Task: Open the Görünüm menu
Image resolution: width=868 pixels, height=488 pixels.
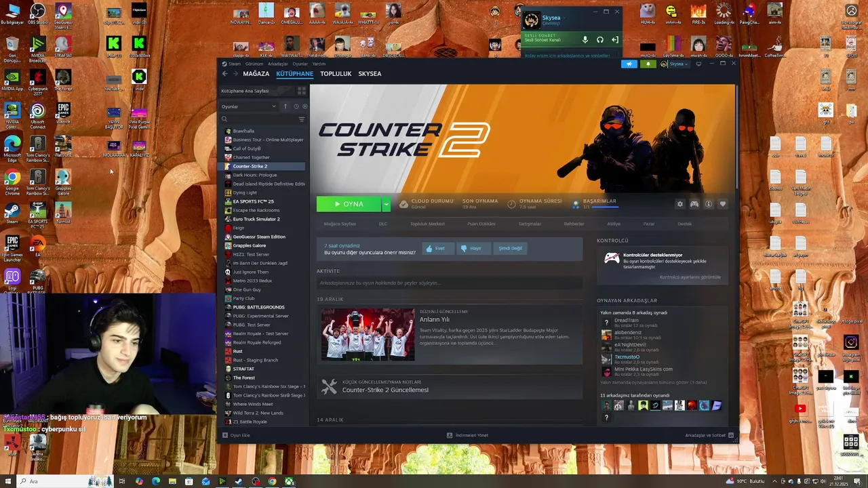Action: [254, 64]
